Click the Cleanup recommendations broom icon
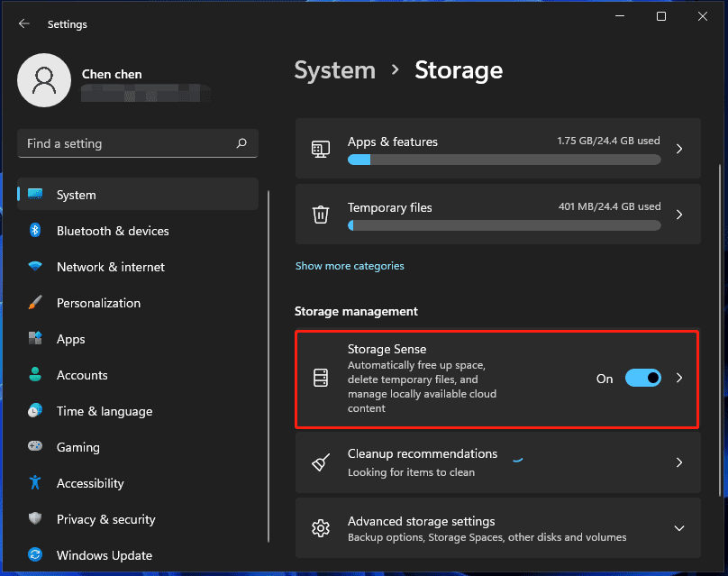The image size is (728, 576). coord(320,462)
